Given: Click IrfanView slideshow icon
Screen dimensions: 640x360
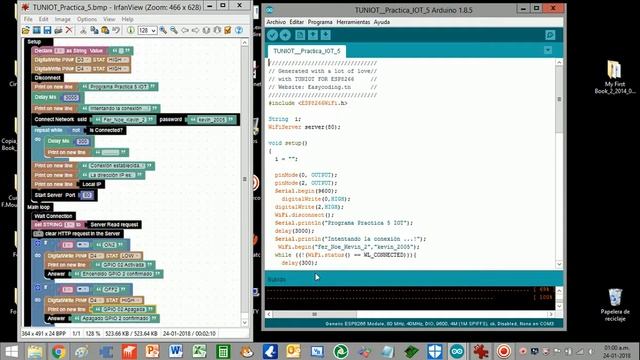Looking at the screenshot, I should (x=36, y=30).
